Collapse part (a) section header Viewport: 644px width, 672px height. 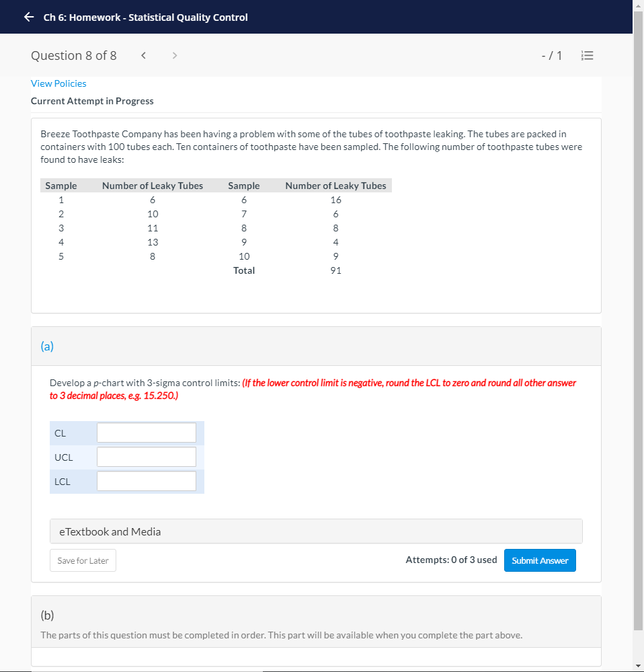click(47, 346)
